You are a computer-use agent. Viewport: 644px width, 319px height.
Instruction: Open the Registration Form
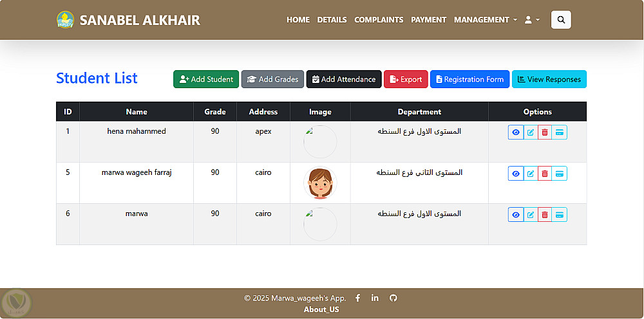point(470,79)
